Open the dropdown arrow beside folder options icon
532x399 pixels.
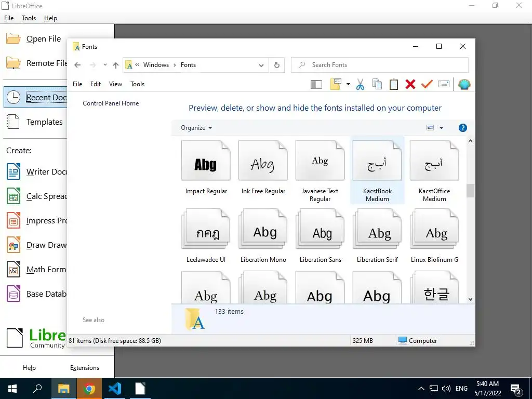pyautogui.click(x=348, y=84)
